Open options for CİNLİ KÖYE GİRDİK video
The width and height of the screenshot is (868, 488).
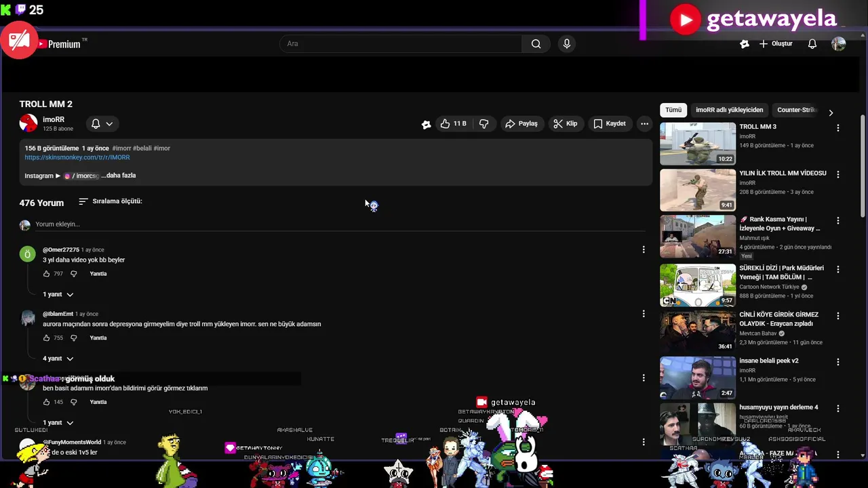tap(838, 316)
